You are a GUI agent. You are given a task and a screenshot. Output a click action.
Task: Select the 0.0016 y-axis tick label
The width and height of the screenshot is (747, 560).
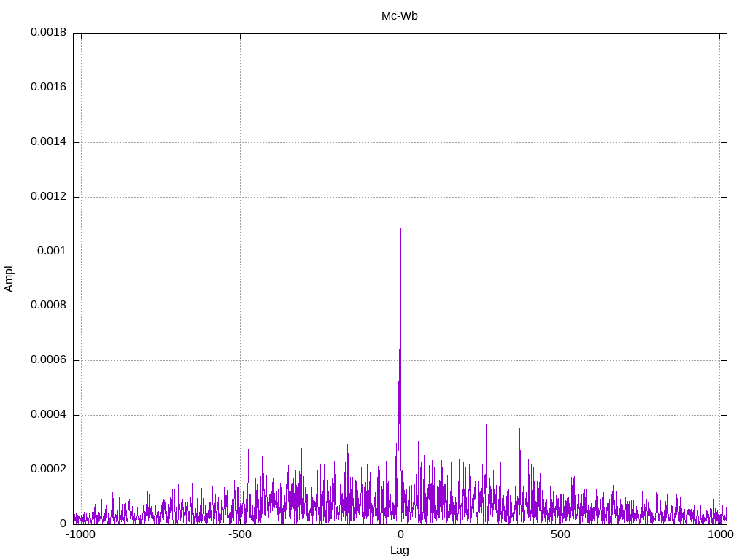[x=48, y=87]
